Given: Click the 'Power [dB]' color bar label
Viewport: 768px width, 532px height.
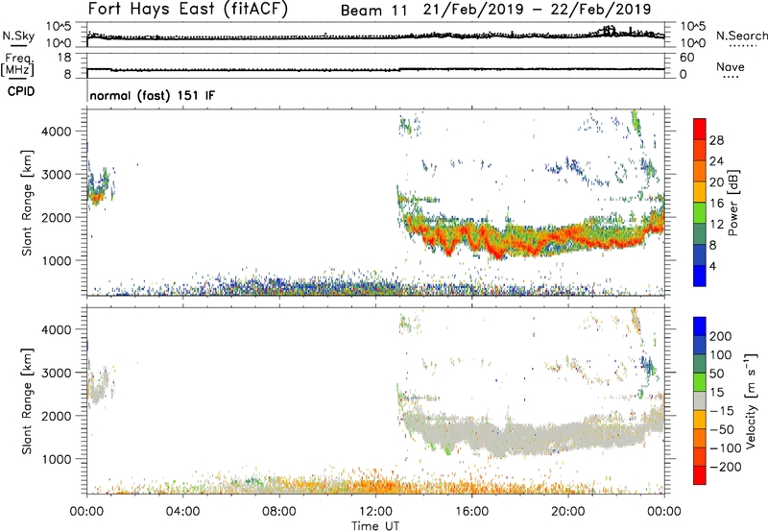Looking at the screenshot, I should click(x=732, y=203).
